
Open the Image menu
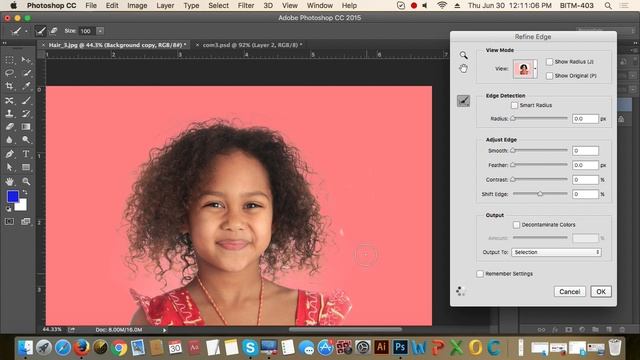click(x=137, y=5)
